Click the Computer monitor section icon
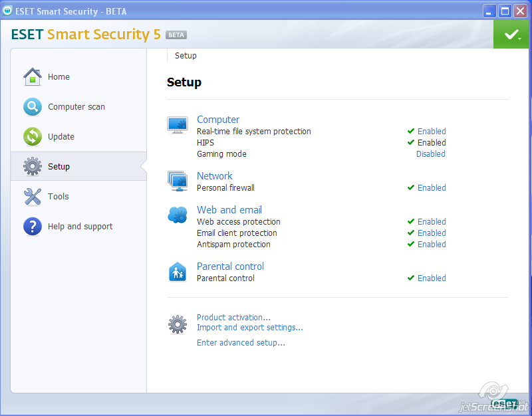Screen dimensions: 532x416 (x=178, y=125)
